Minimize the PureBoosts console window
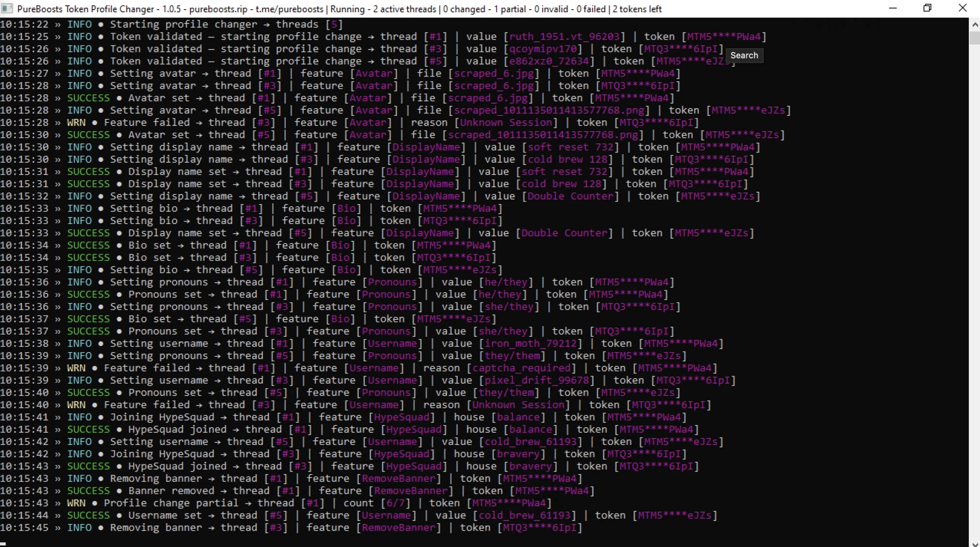Screen dimensions: 980x547 coord(893,8)
